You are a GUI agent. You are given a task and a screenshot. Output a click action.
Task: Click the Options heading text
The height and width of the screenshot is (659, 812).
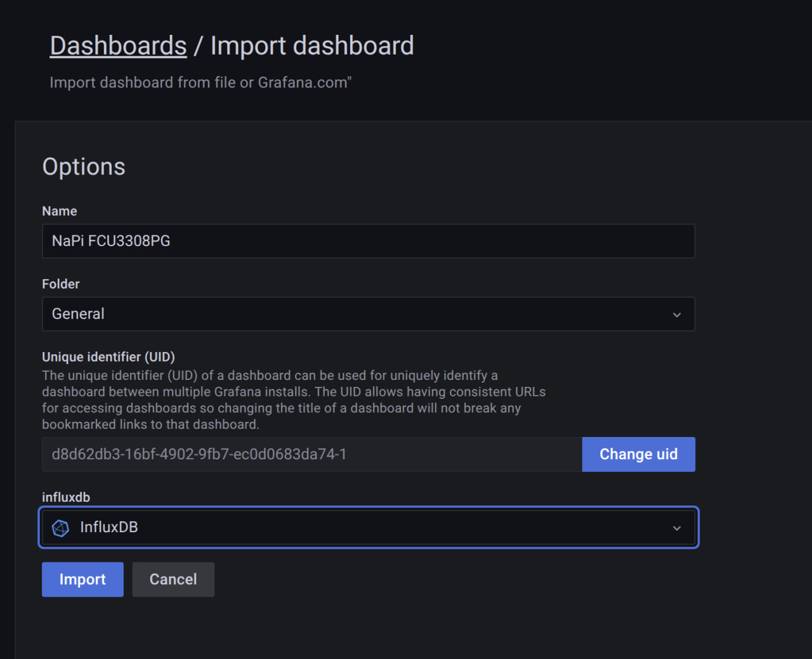point(84,167)
